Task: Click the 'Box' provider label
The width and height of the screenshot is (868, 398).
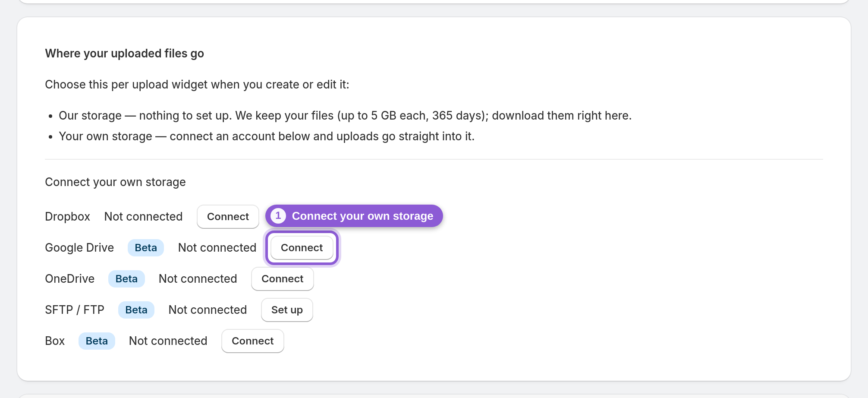Action: coord(55,341)
